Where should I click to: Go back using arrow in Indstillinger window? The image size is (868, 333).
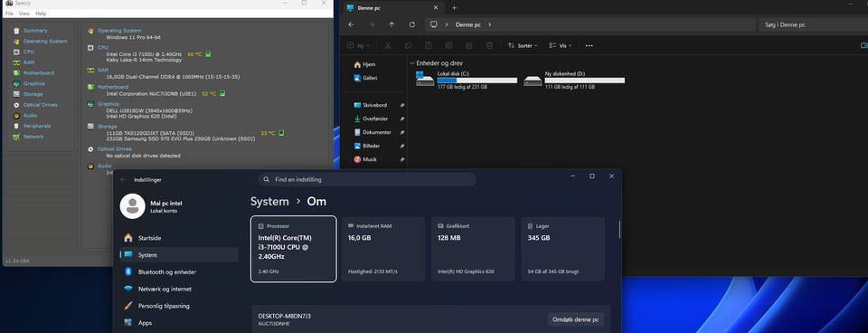[123, 179]
